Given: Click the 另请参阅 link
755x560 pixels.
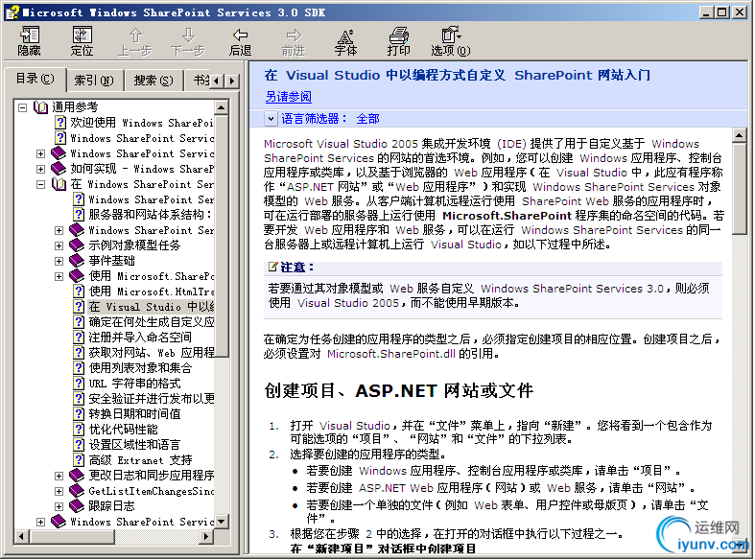Looking at the screenshot, I should [x=289, y=97].
